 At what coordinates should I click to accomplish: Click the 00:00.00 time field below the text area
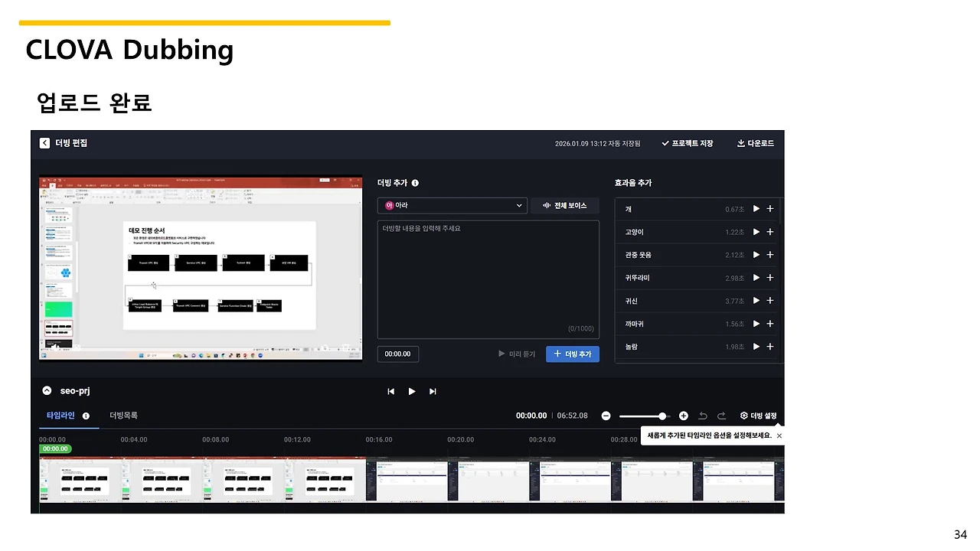tap(398, 354)
